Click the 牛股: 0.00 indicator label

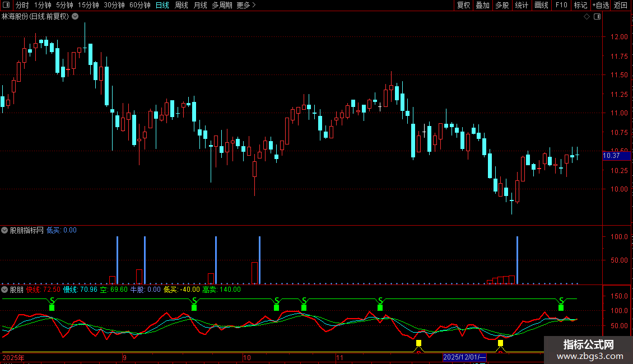click(145, 290)
